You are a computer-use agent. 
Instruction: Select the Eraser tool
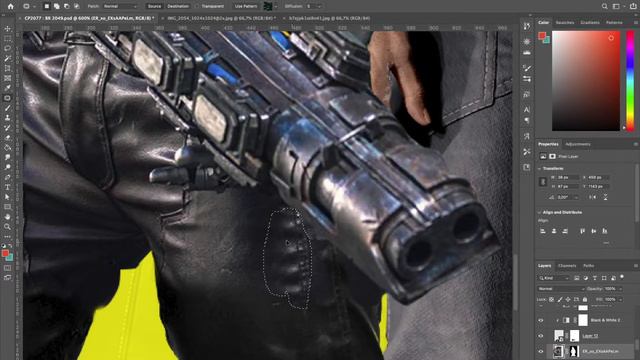[x=7, y=138]
